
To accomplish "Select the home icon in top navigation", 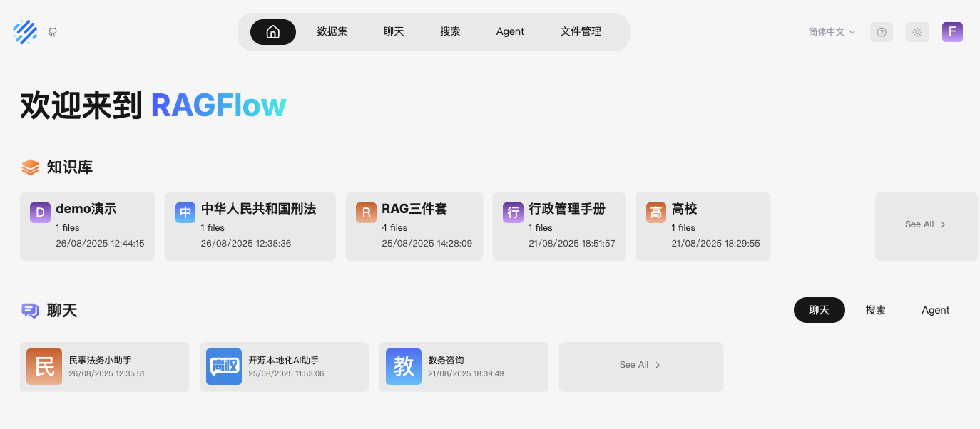I will click(272, 31).
